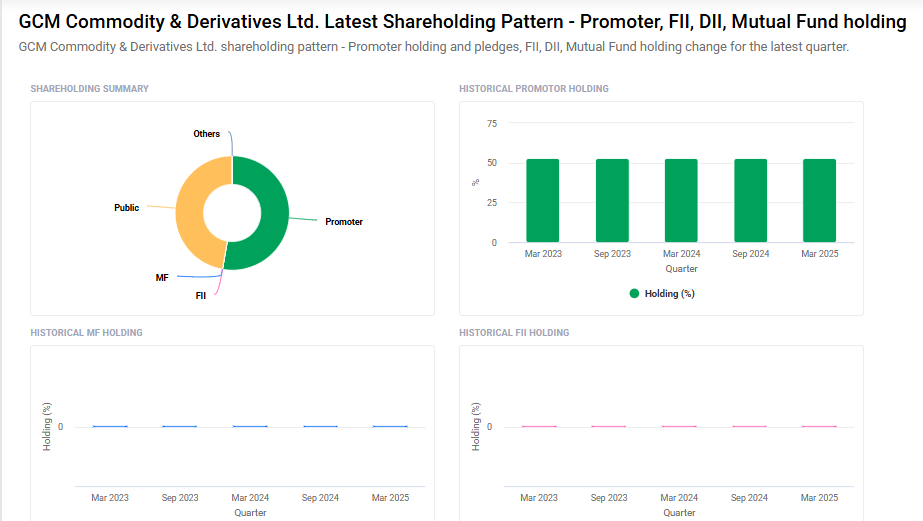Click the GCM Commodity & Derivatives page title

463,22
